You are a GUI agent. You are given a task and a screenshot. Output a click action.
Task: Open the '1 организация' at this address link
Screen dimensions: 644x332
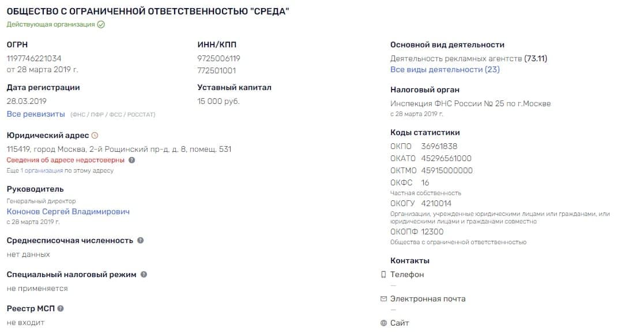pyautogui.click(x=42, y=170)
